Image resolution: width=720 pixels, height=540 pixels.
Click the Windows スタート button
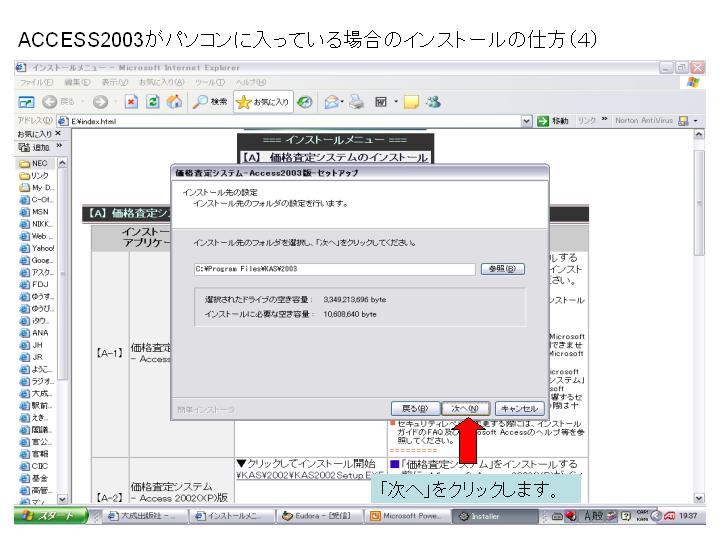click(51, 516)
